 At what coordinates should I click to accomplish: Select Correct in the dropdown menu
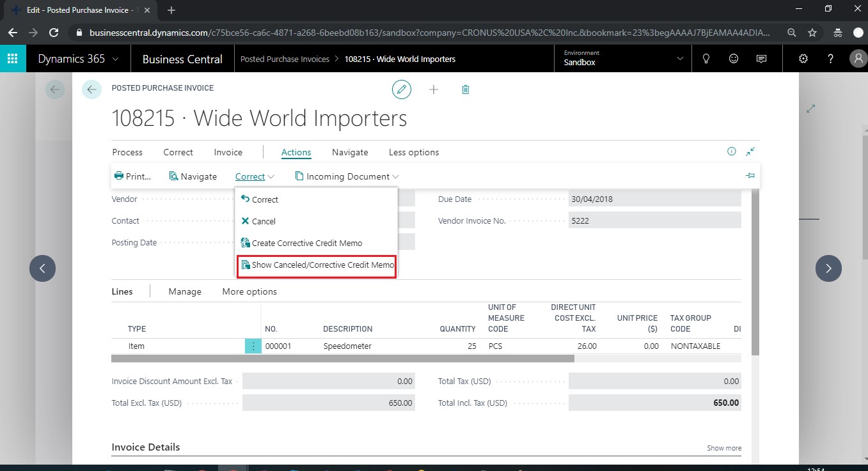(x=317, y=199)
